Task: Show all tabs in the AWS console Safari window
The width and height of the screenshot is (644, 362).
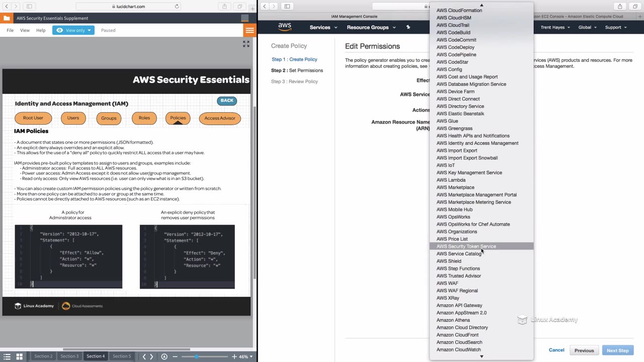Action: 635,7
